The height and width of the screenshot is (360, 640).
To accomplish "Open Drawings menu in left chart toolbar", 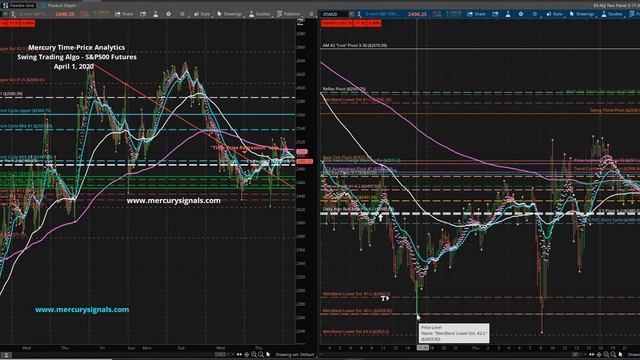I will [x=229, y=14].
